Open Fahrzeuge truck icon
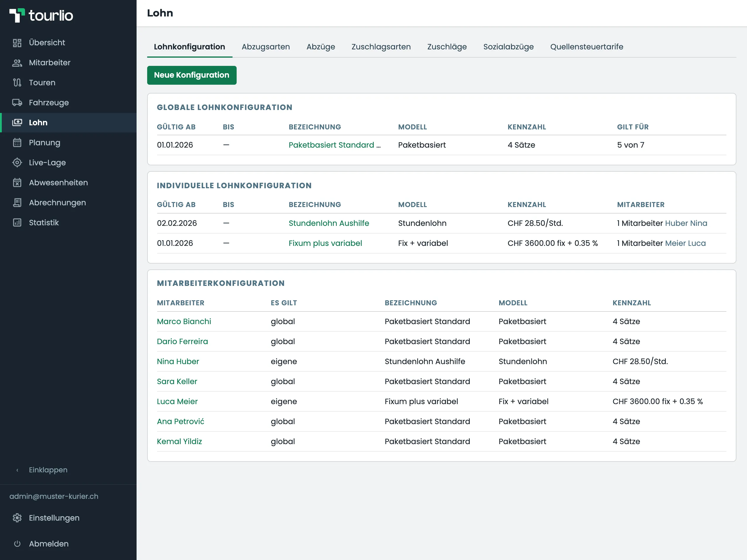 [x=17, y=103]
